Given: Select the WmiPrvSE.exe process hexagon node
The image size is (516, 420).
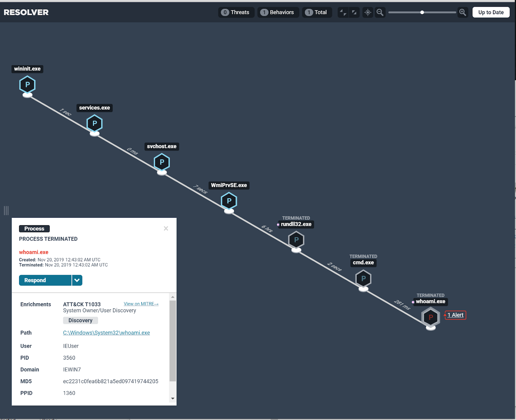Looking at the screenshot, I should click(229, 201).
